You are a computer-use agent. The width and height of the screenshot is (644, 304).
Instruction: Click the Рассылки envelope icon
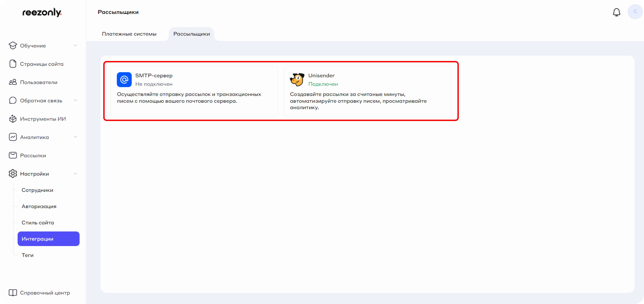pyautogui.click(x=13, y=155)
